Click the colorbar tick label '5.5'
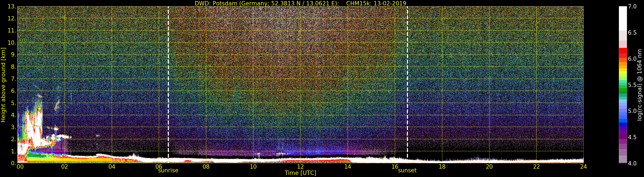The height and width of the screenshot is (177, 644). 632,85
